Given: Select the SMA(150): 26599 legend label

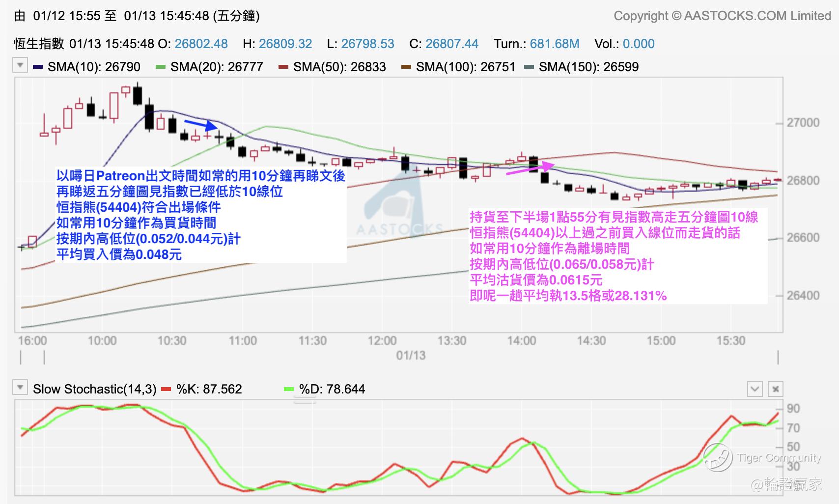Looking at the screenshot, I should click(588, 67).
